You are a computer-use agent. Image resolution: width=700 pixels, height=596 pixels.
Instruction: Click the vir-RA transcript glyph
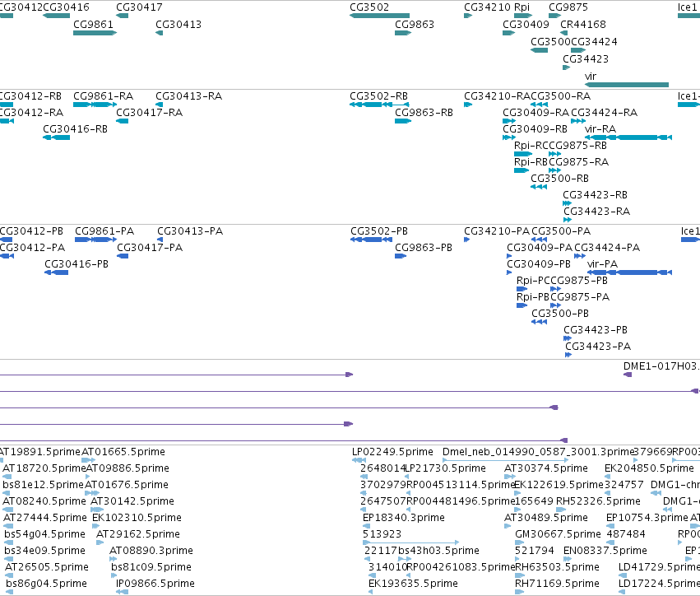tap(628, 137)
